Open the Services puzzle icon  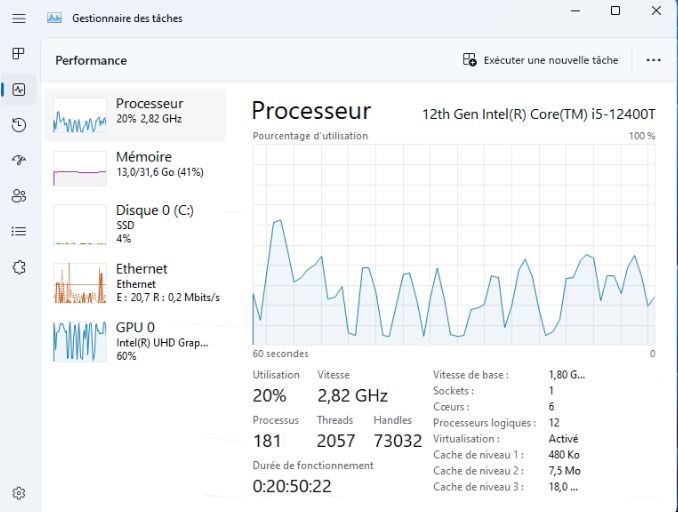click(x=18, y=268)
